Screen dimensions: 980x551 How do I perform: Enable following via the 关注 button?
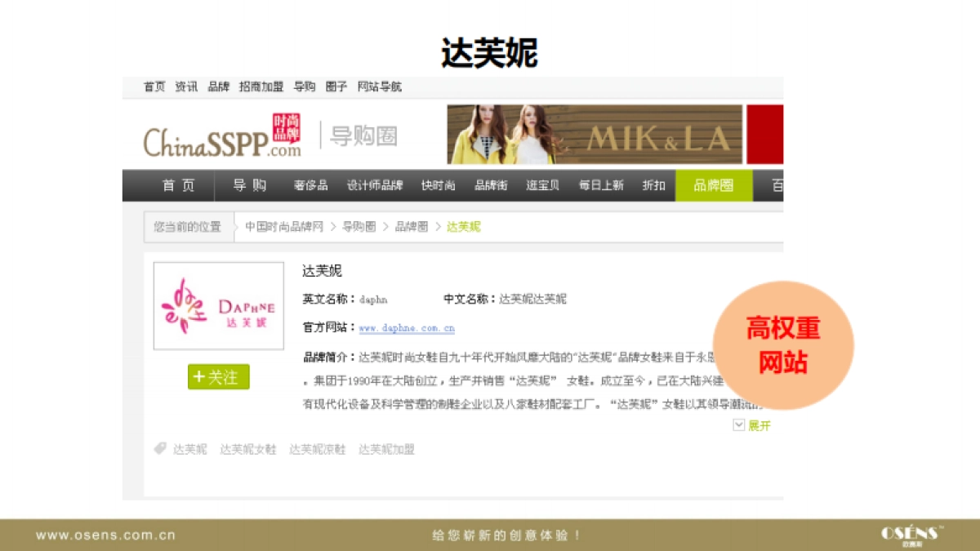click(x=218, y=377)
